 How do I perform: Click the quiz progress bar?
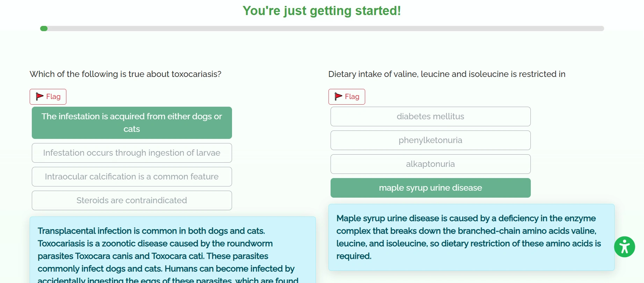(321, 29)
